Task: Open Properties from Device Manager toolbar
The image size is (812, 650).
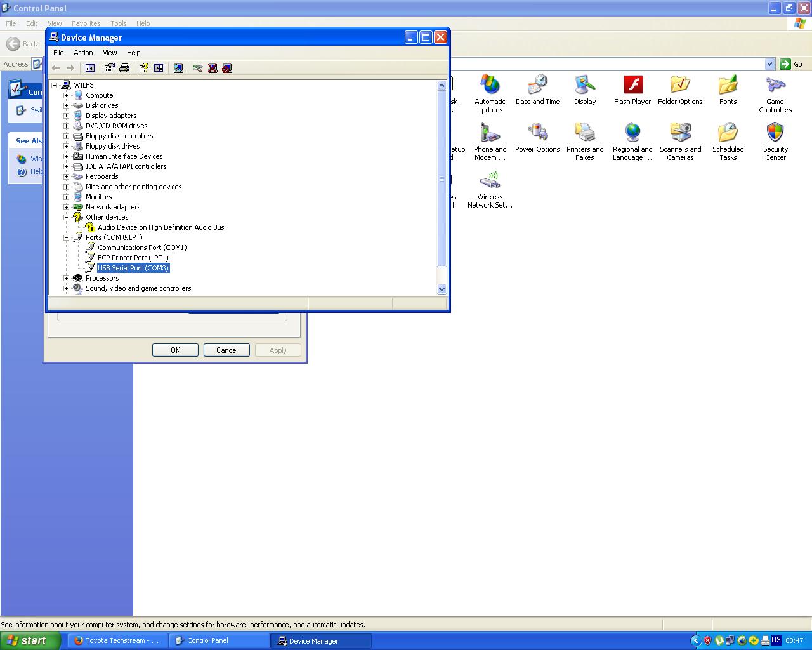Action: pos(108,68)
